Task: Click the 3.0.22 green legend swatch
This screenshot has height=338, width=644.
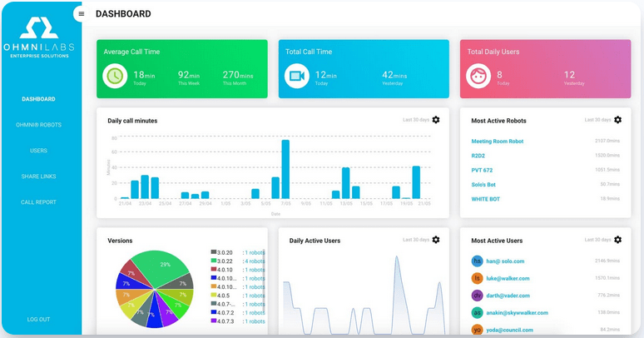Action: pyautogui.click(x=214, y=261)
